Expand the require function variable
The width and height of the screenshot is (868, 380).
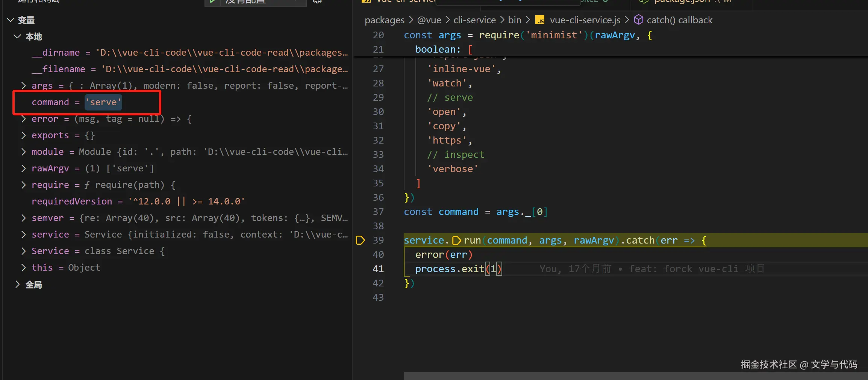[24, 185]
